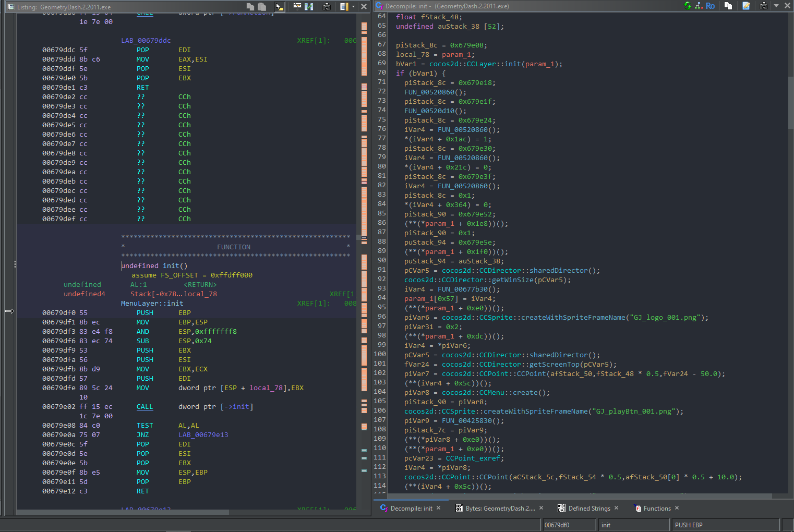
Task: Click the status bar 'init' field
Action: (633, 525)
